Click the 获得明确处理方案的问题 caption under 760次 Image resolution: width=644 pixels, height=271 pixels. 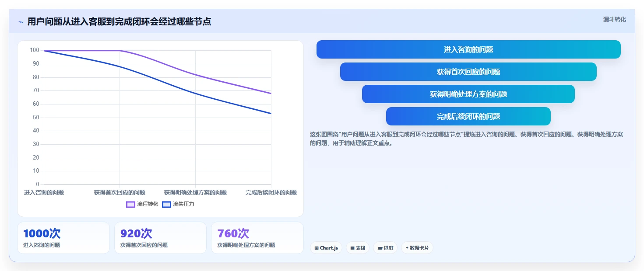point(246,245)
